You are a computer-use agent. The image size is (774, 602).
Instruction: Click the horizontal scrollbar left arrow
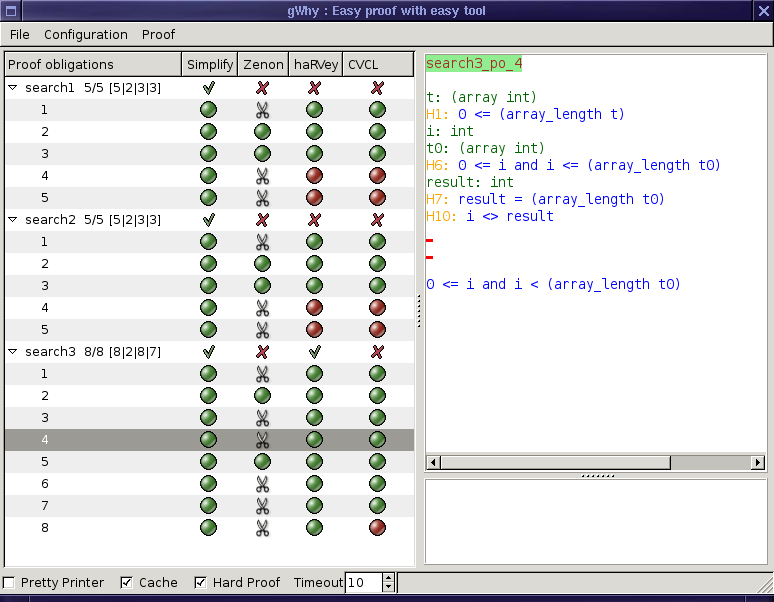tap(433, 462)
